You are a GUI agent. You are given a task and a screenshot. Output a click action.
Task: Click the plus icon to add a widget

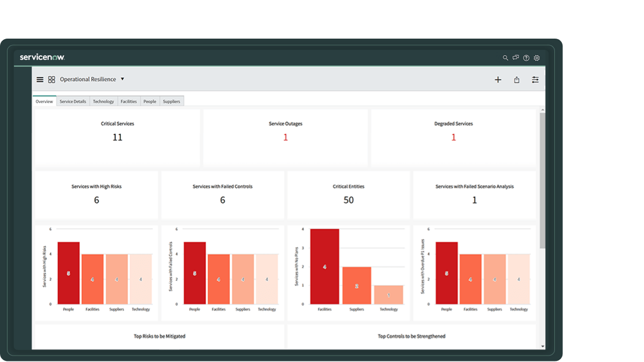[x=497, y=79]
